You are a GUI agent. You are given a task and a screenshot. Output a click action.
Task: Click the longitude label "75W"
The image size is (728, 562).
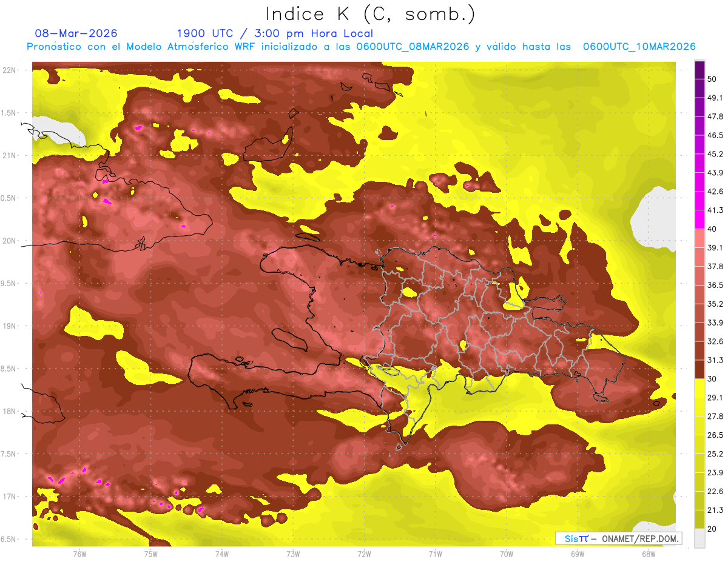click(150, 554)
